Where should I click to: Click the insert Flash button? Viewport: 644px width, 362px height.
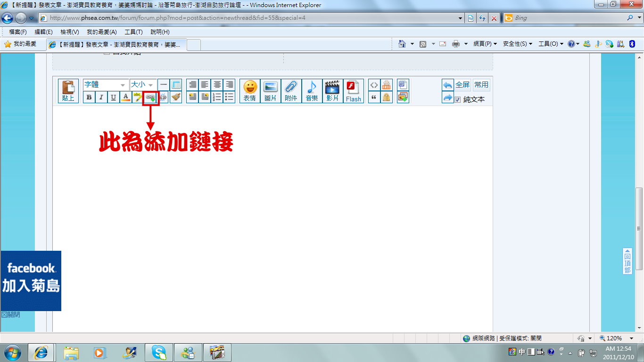point(354,91)
